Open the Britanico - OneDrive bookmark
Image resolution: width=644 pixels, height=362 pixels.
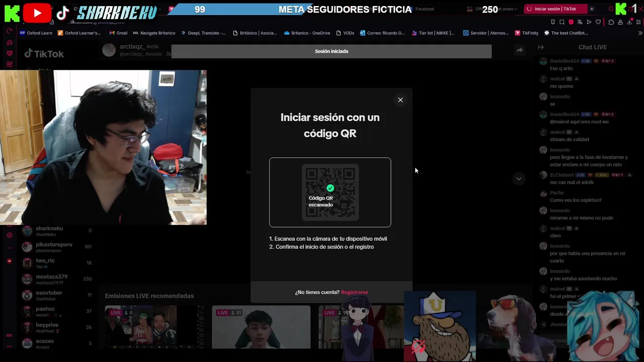click(x=307, y=33)
